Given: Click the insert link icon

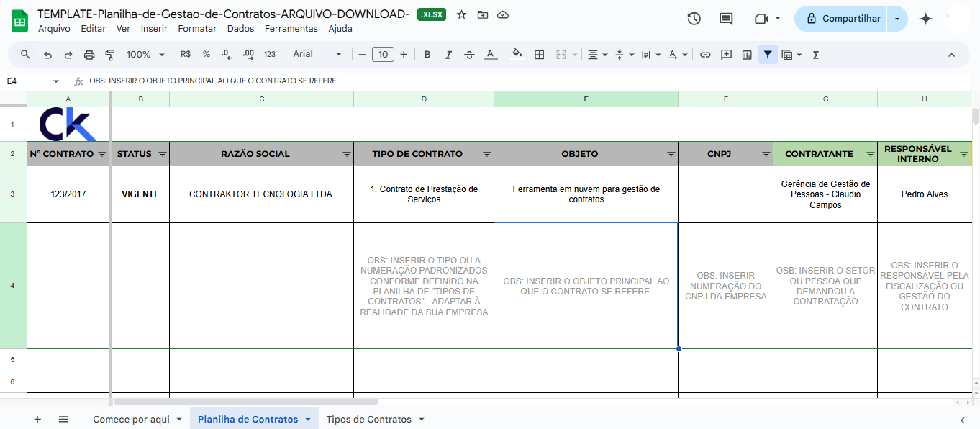Looking at the screenshot, I should (705, 55).
